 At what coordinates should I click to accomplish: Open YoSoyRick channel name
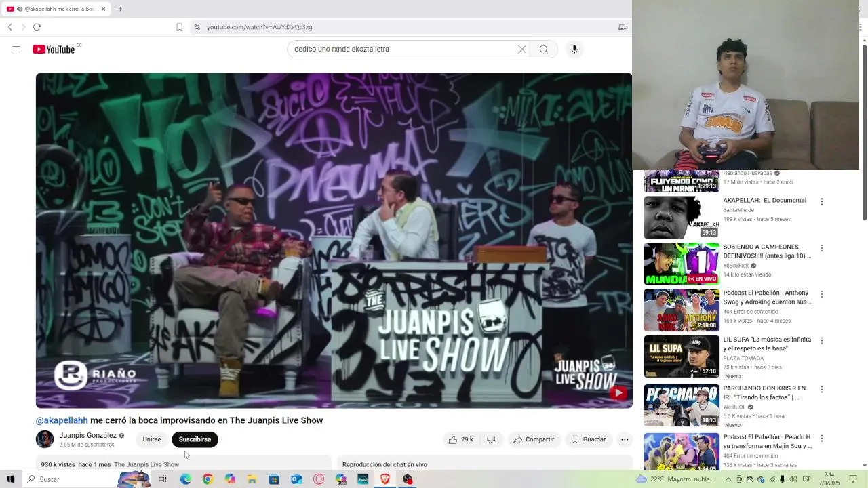tap(736, 266)
